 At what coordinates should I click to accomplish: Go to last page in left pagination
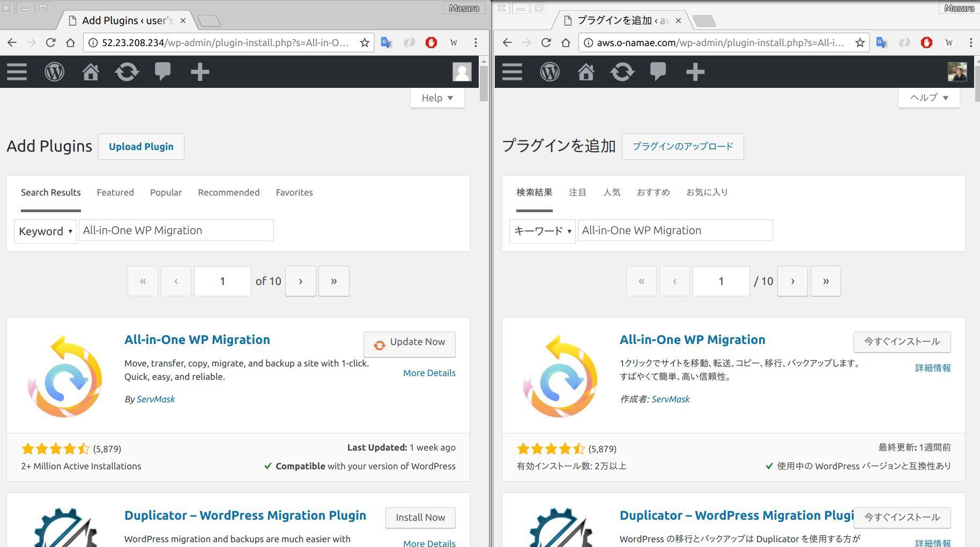point(333,281)
